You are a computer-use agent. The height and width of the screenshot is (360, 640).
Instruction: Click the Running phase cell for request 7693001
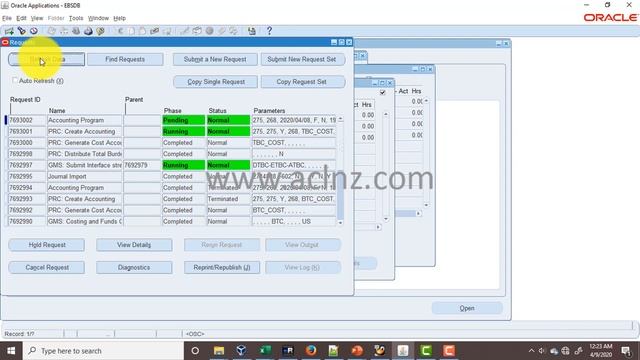click(183, 131)
